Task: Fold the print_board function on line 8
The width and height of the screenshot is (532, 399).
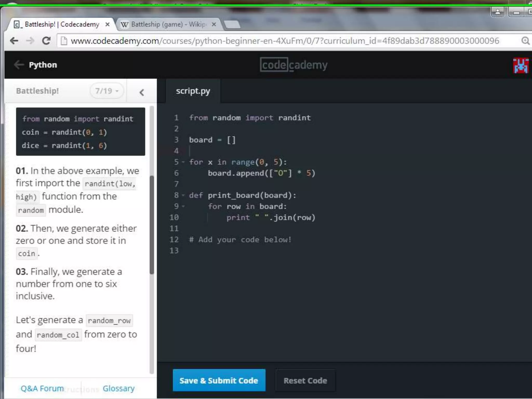Action: 183,195
